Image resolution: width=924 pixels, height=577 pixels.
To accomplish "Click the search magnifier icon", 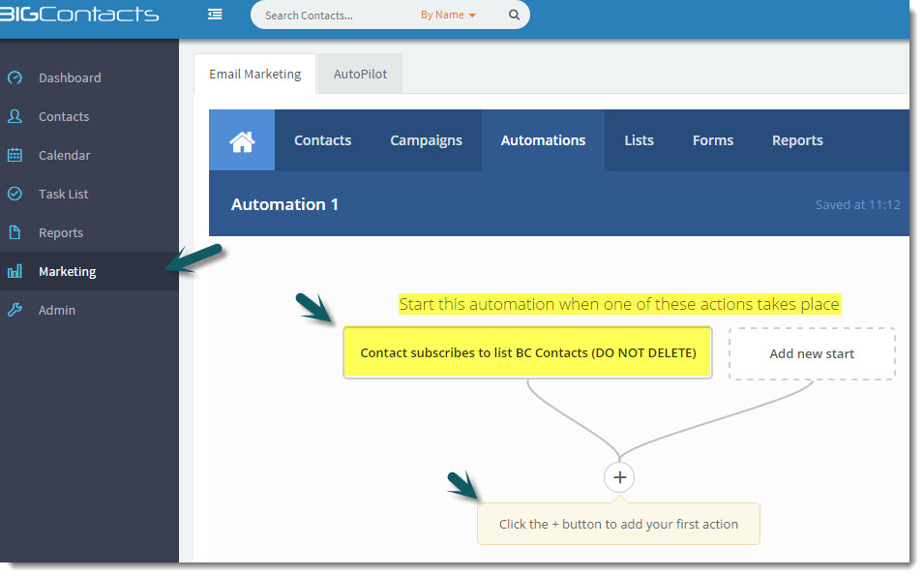I will tap(514, 15).
